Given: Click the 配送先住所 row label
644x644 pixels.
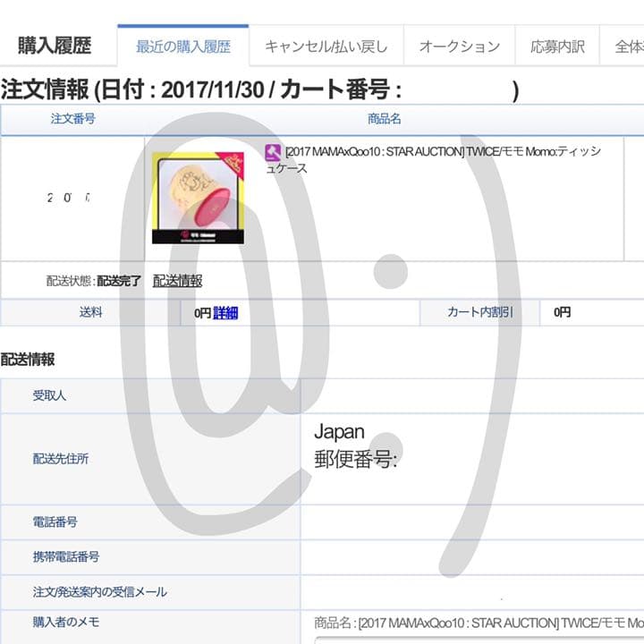Looking at the screenshot, I should click(x=61, y=459).
